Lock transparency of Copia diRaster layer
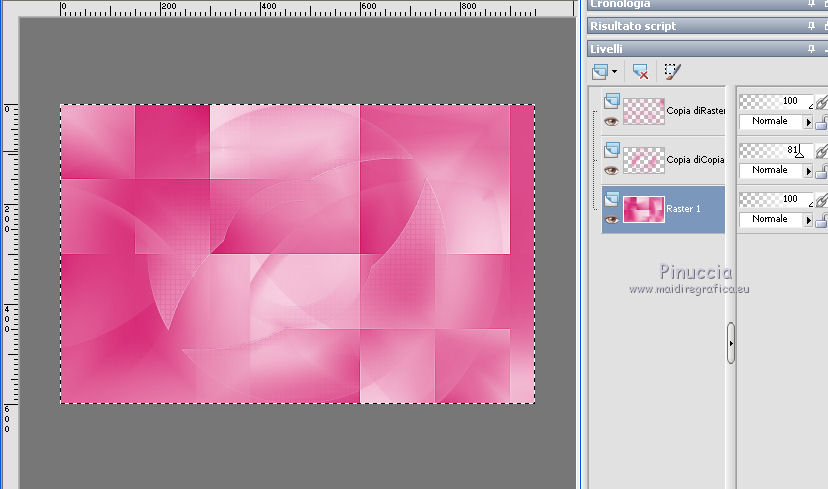The image size is (828, 489). click(822, 123)
